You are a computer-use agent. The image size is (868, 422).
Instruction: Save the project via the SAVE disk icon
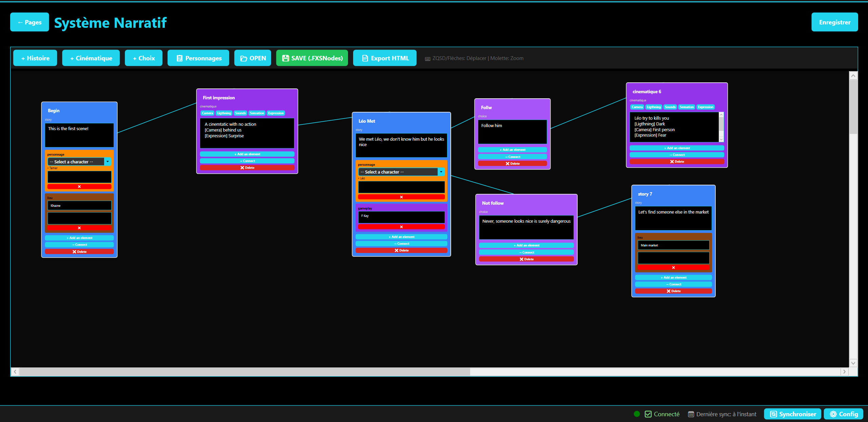285,58
